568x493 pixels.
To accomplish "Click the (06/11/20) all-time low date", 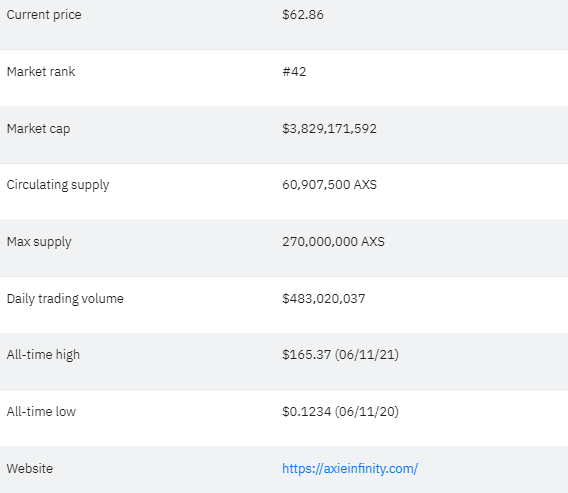I will [367, 411].
